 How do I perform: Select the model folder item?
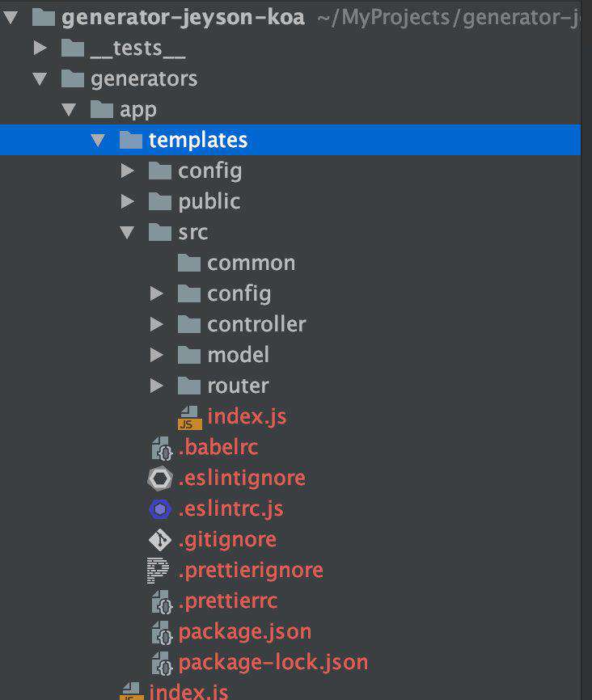coord(223,355)
